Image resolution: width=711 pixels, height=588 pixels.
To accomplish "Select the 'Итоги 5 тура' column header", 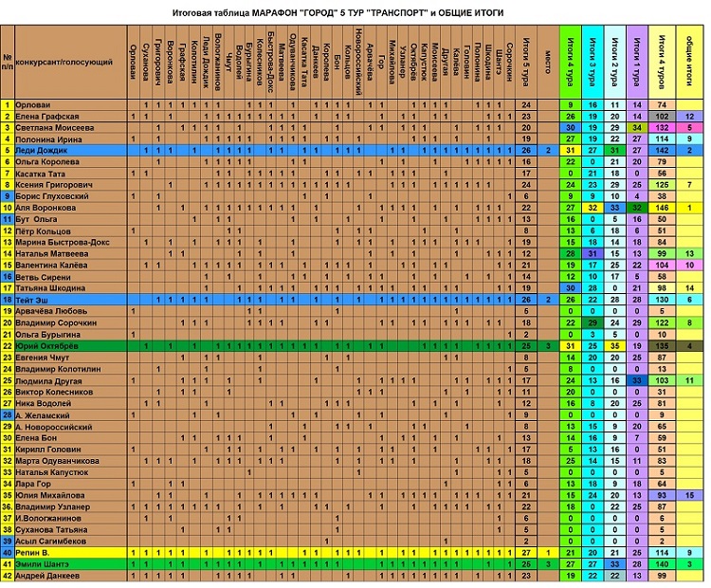I will [526, 62].
